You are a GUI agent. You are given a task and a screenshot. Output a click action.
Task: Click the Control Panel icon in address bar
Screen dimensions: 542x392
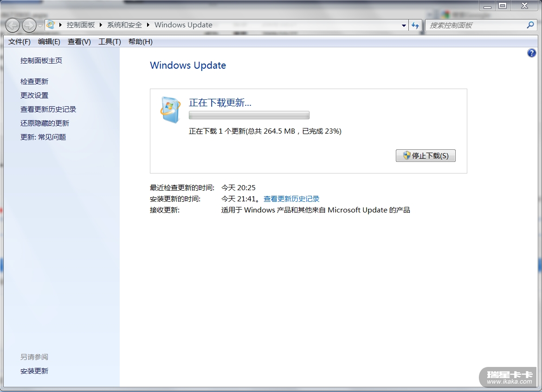[x=51, y=25]
